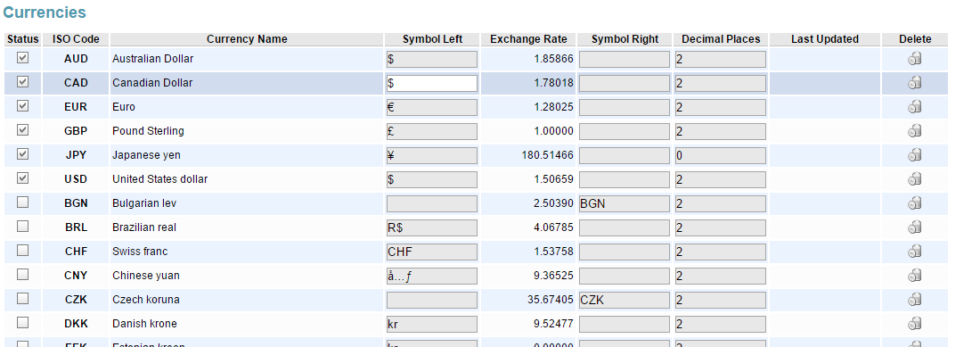980x347 pixels.
Task: Select exchange rate 180.51466
Action: [x=548, y=155]
